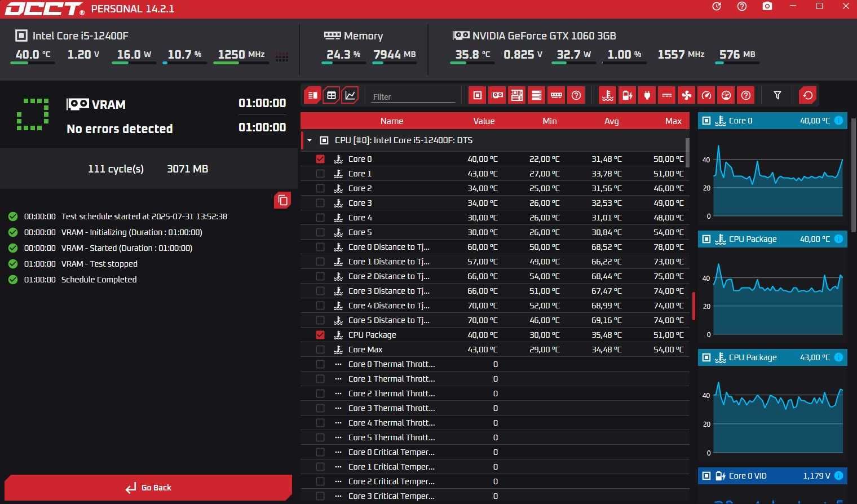This screenshot has width=857, height=504.
Task: Click the 'Schedule Completed' log entry
Action: click(x=99, y=280)
